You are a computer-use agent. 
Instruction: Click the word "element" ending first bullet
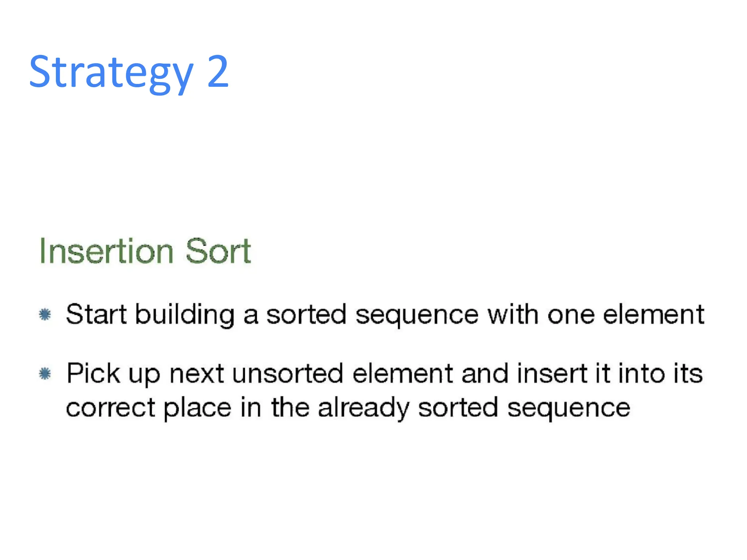[x=653, y=314]
